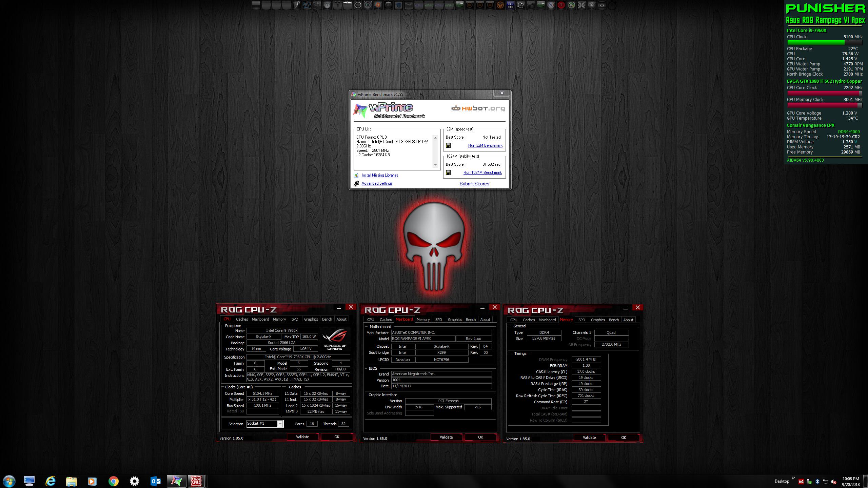
Task: Click the AIDA64 tray icon
Action: (801, 482)
